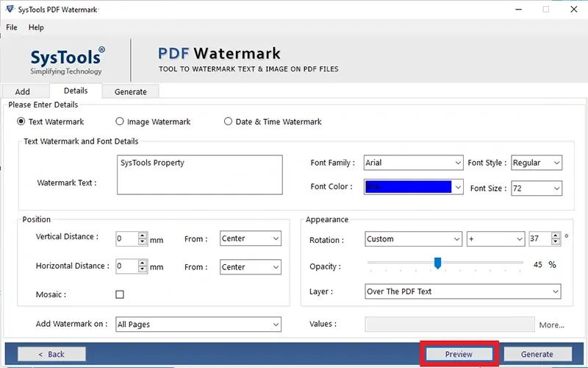588x368 pixels.
Task: Open the Rotation Custom dropdown
Action: [x=413, y=238]
